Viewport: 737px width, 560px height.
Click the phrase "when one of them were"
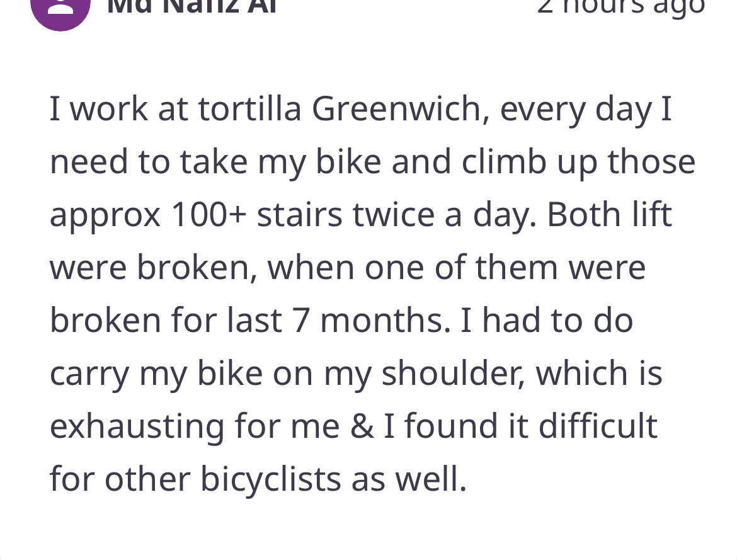tap(457, 268)
